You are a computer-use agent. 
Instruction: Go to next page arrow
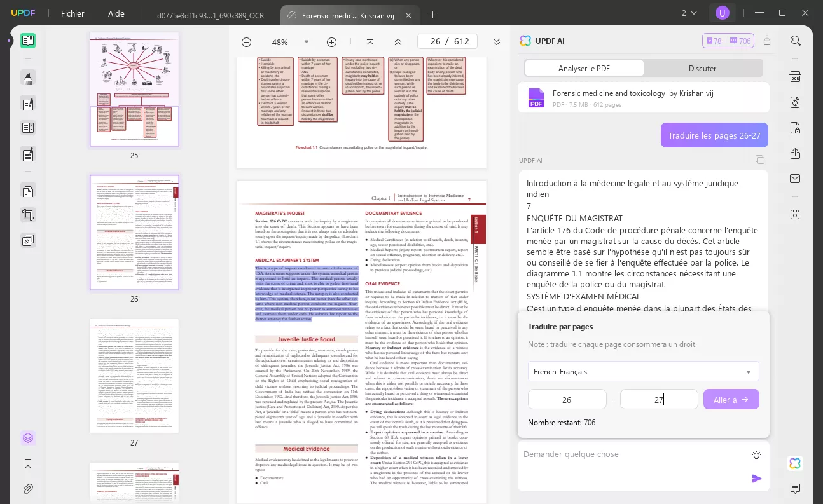coord(497,42)
